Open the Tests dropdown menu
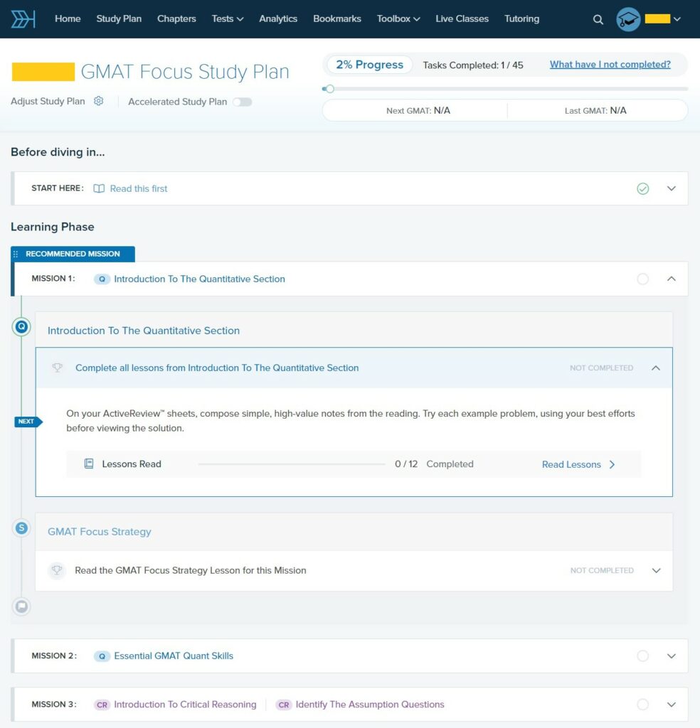The width and height of the screenshot is (700, 728). click(x=227, y=18)
